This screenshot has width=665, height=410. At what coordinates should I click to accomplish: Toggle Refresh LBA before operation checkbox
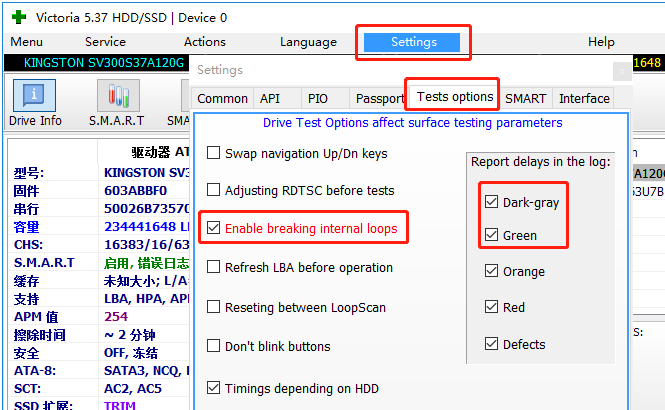pos(213,268)
